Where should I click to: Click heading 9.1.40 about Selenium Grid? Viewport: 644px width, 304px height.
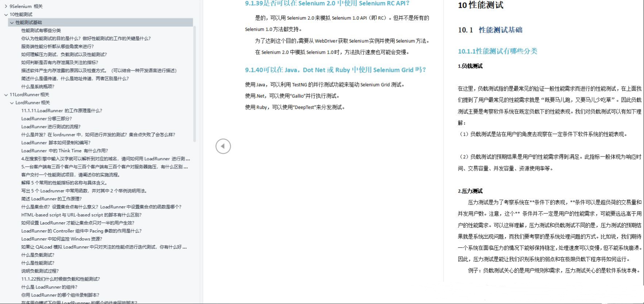point(336,70)
